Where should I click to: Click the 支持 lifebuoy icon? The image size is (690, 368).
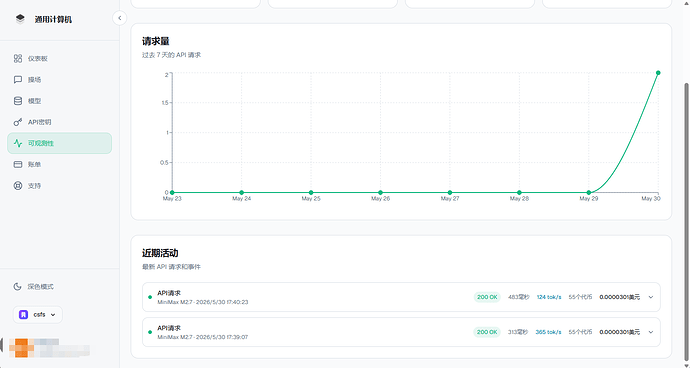click(18, 186)
